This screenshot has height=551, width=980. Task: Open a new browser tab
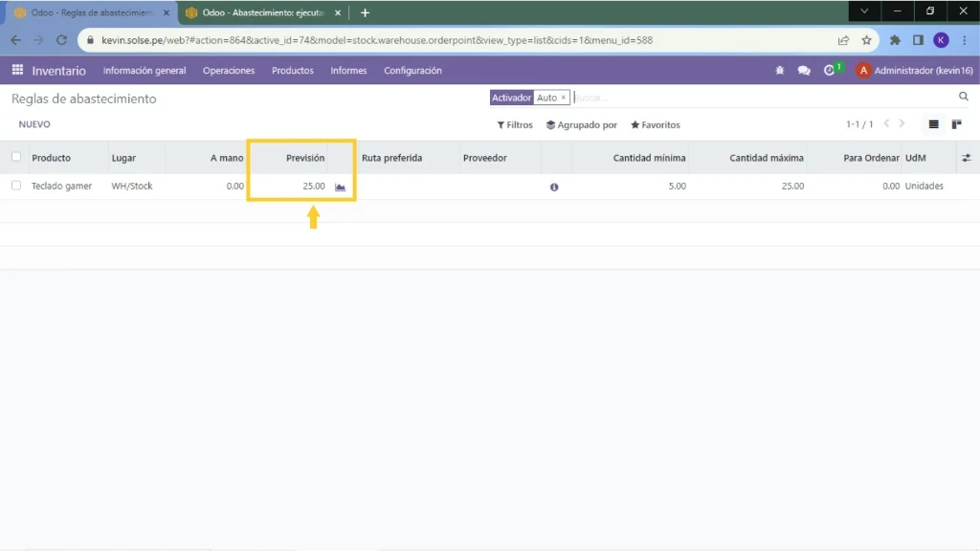click(x=365, y=12)
